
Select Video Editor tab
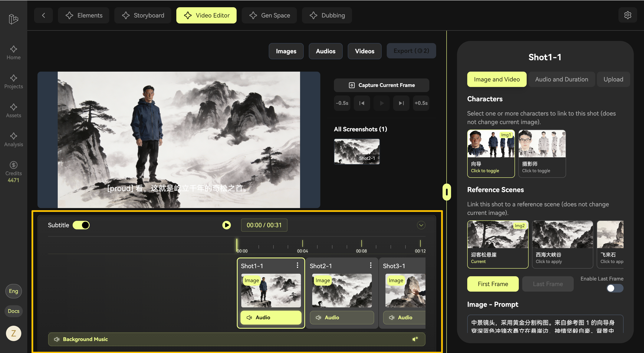tap(206, 15)
